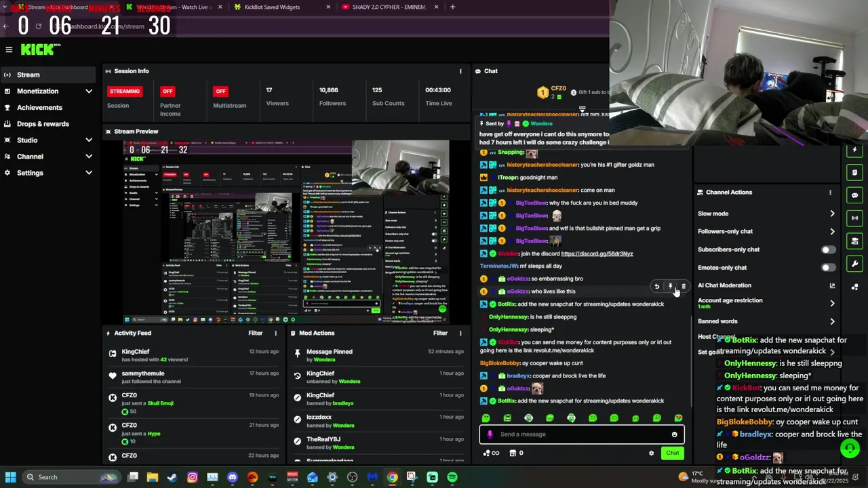The width and height of the screenshot is (868, 488).
Task: Switch to SHADY 2.0 CYPHER tab
Action: [x=389, y=7]
